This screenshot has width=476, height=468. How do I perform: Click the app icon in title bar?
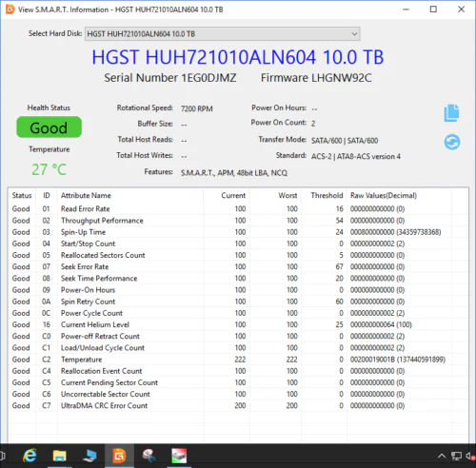pos(10,10)
